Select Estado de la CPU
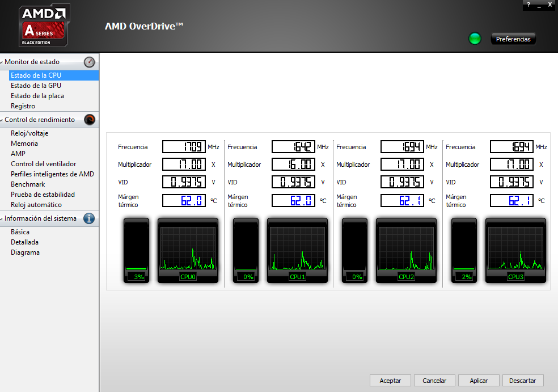 click(54, 75)
